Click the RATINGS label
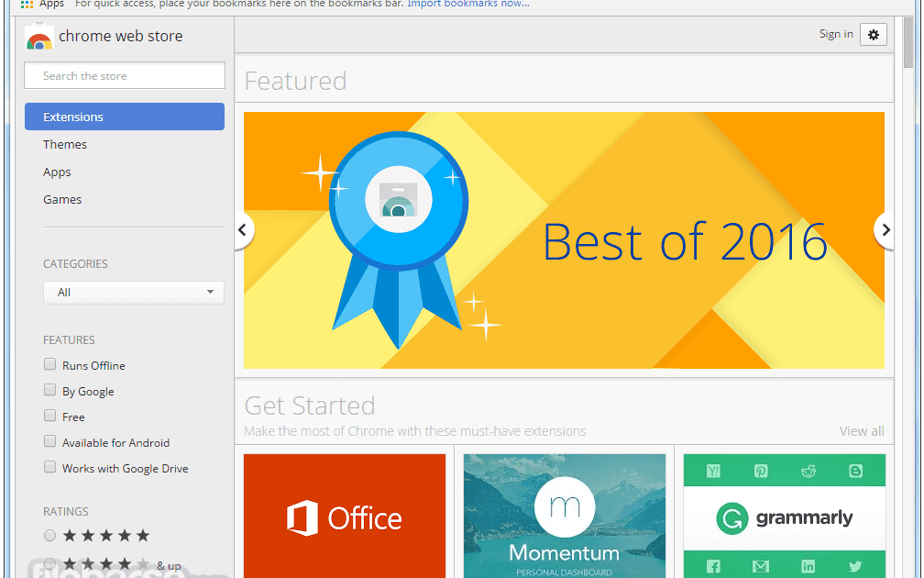924x578 pixels. click(x=65, y=511)
